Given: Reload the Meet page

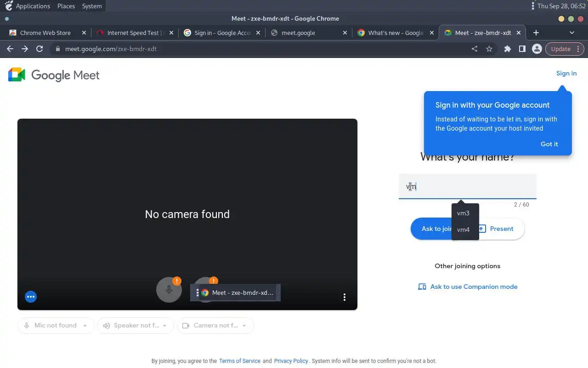Looking at the screenshot, I should coord(40,49).
